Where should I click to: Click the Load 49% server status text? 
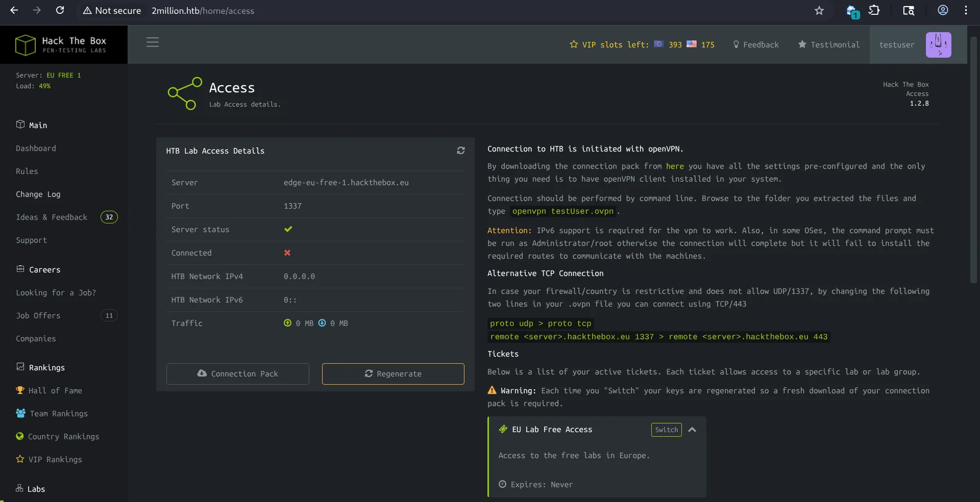[x=33, y=86]
